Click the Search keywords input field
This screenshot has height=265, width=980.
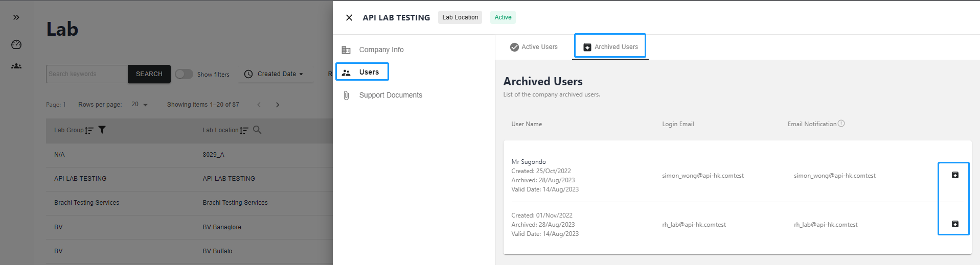pyautogui.click(x=86, y=74)
